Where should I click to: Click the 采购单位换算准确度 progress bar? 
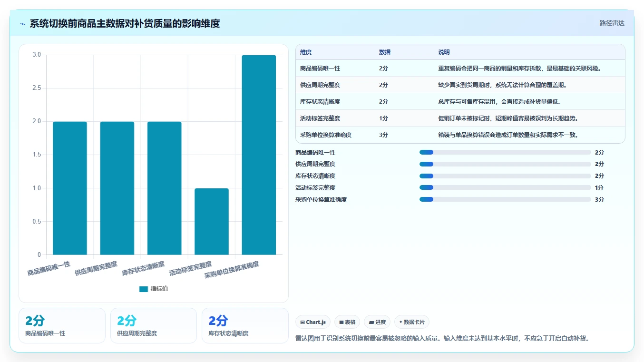[x=505, y=199]
